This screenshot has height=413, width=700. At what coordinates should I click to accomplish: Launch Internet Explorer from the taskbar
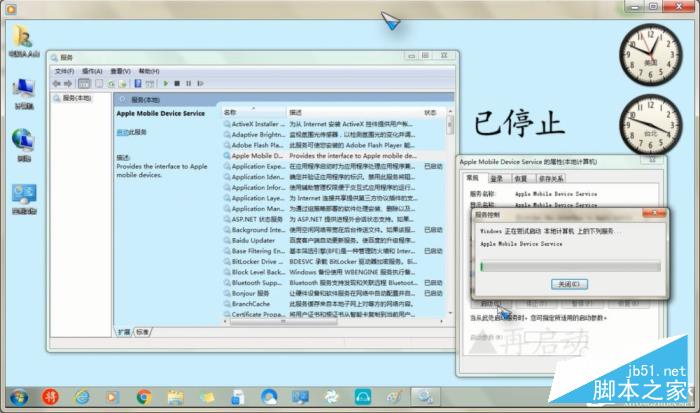[x=82, y=397]
